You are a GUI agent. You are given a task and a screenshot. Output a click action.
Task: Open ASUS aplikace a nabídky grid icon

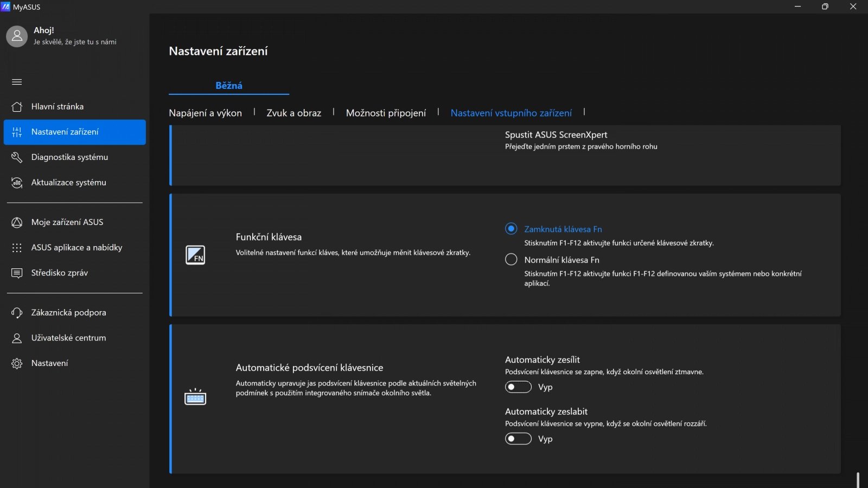[x=17, y=248]
